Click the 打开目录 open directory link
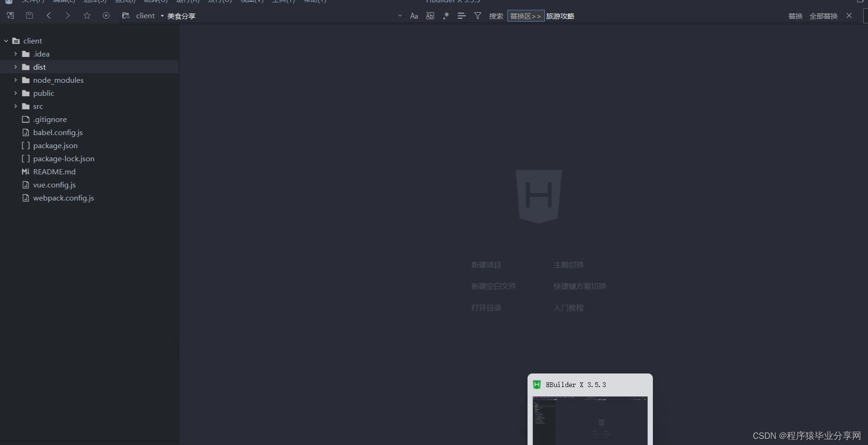The height and width of the screenshot is (445, 868). pyautogui.click(x=486, y=308)
